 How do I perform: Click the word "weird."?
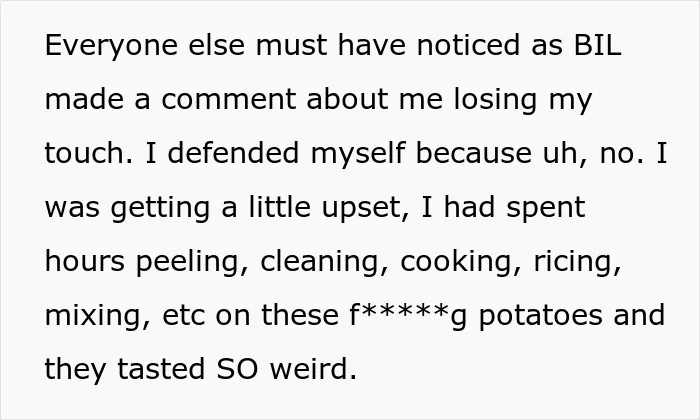pyautogui.click(x=313, y=369)
